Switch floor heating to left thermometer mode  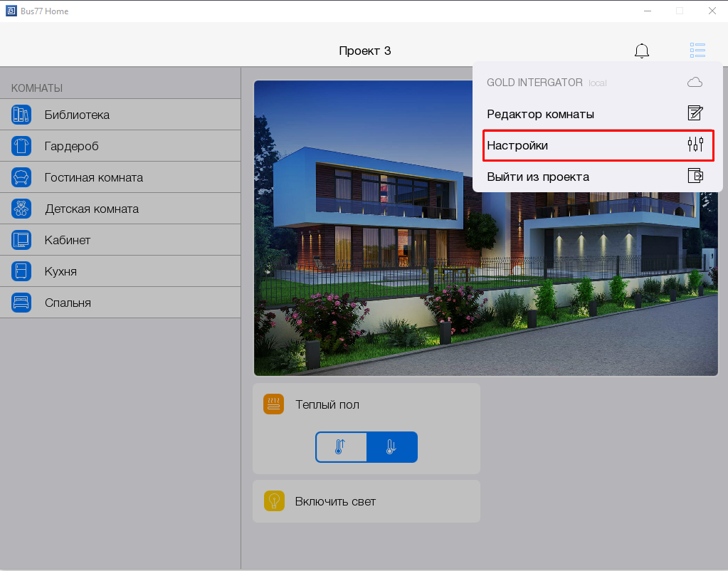(341, 447)
